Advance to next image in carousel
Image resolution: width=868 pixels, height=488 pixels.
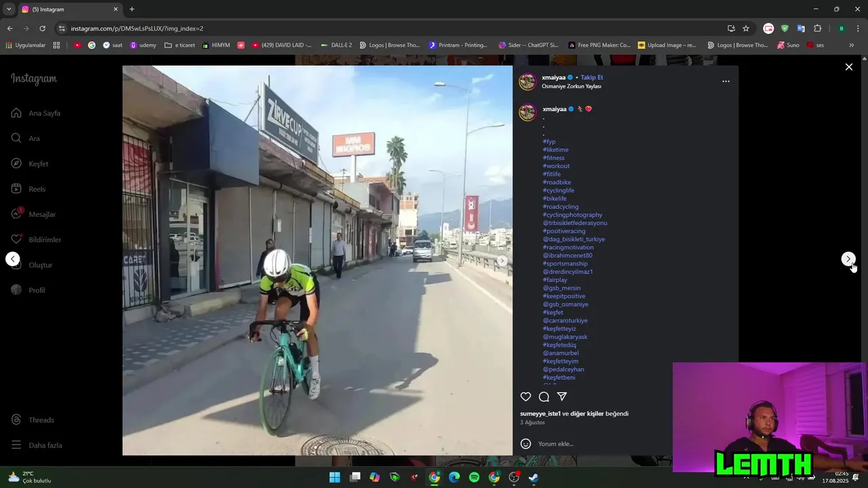(502, 260)
